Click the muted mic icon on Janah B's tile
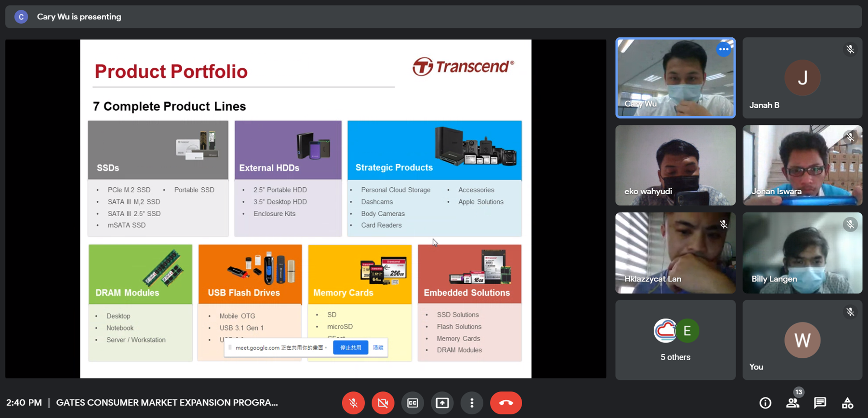Screen dimensions: 868x418 point(850,49)
